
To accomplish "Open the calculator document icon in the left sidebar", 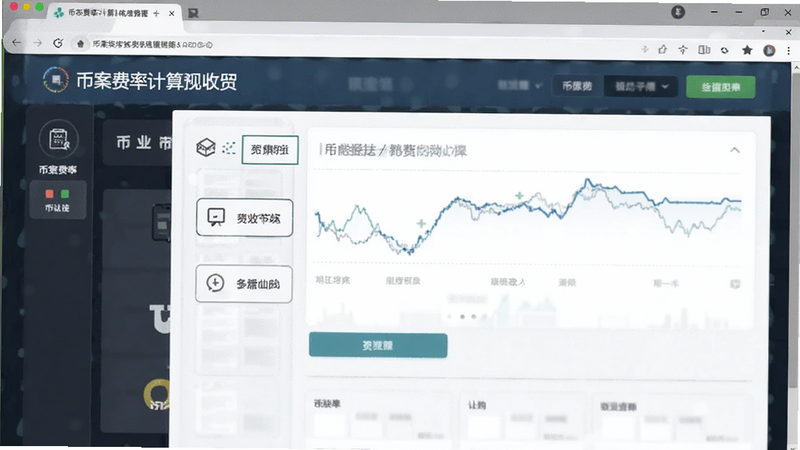I will click(x=59, y=139).
